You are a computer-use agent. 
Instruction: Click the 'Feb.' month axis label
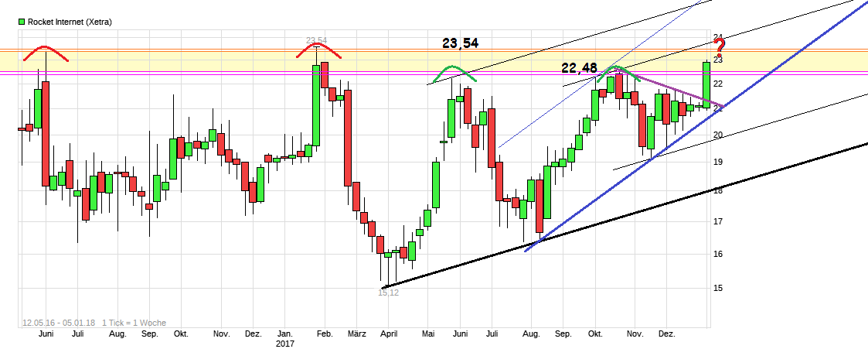tap(325, 334)
